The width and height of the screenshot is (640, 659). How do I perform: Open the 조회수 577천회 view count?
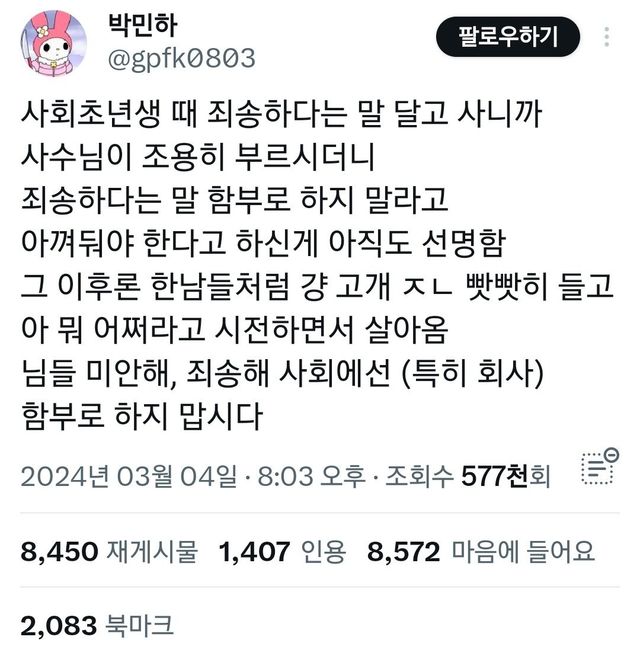[x=468, y=476]
